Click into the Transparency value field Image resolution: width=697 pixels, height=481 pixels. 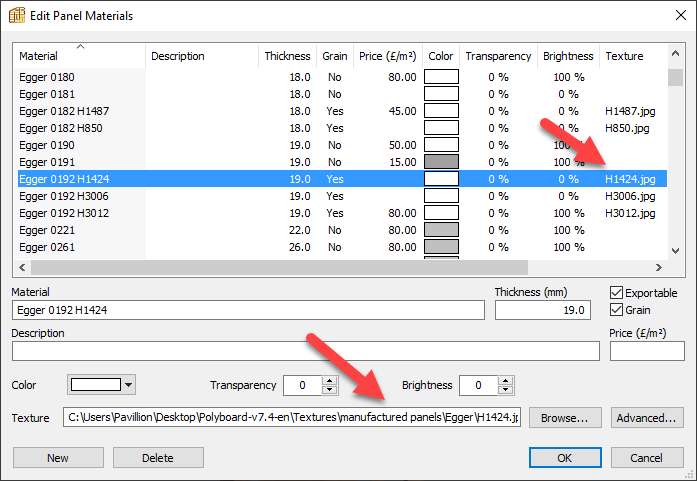click(x=303, y=385)
